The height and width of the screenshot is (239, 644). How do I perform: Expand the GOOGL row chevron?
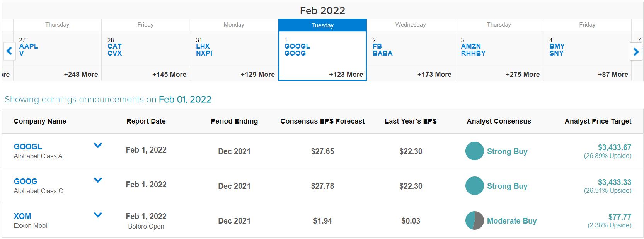coord(98,146)
